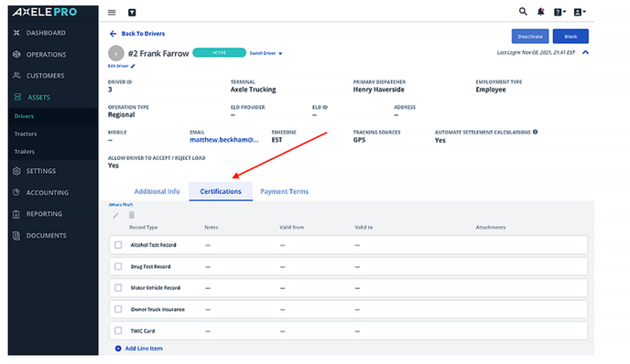
Task: Open the Additional Info tab
Action: [157, 191]
